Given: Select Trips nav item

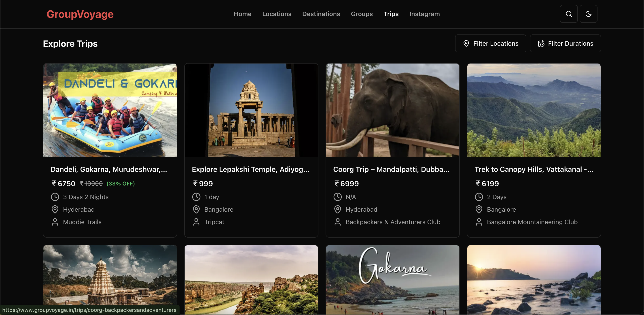Looking at the screenshot, I should pos(391,14).
